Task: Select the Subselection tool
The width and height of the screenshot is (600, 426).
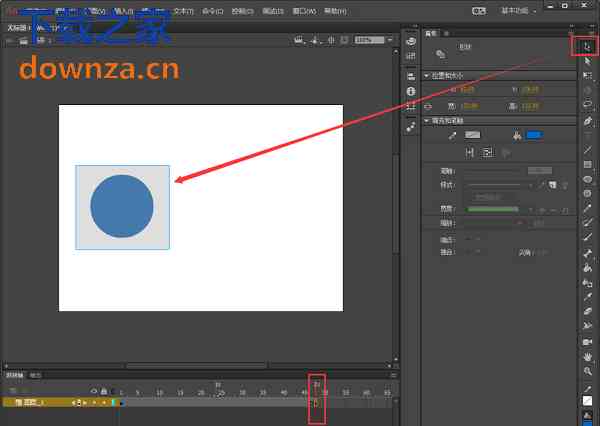Action: (x=587, y=61)
